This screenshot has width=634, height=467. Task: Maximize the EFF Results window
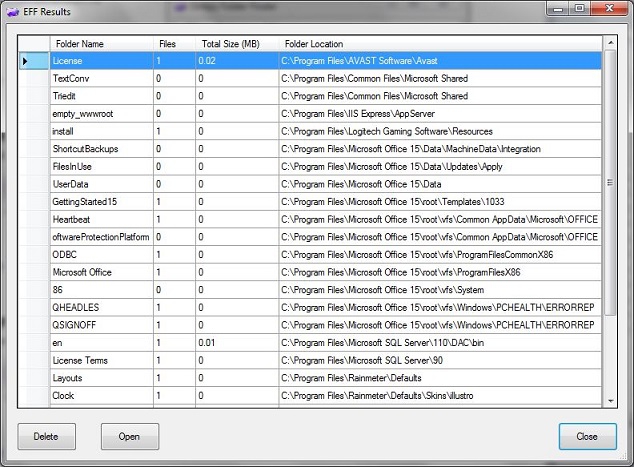[580, 8]
